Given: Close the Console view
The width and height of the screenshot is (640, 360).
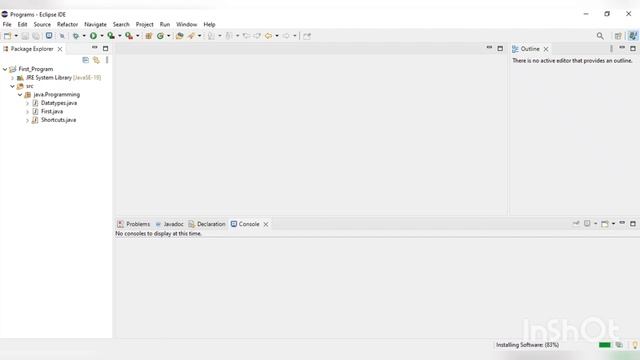Looking at the screenshot, I should point(266,224).
